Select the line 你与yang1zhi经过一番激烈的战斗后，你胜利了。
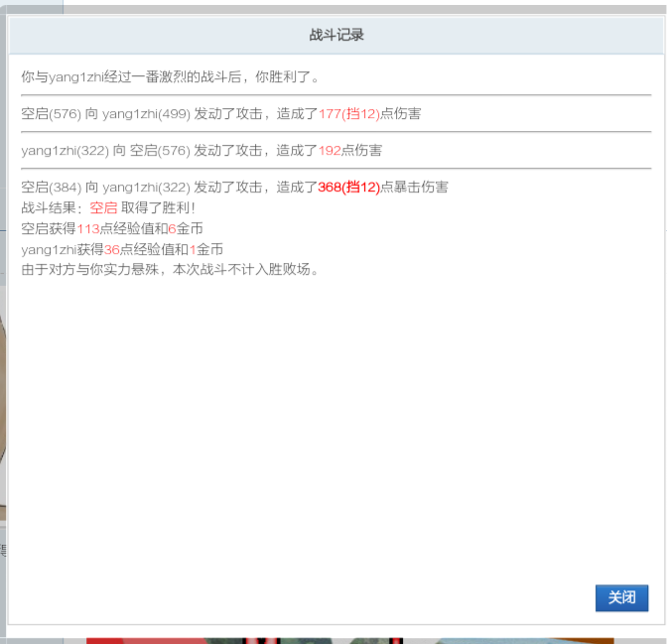Image resolution: width=667 pixels, height=644 pixels. pos(170,77)
